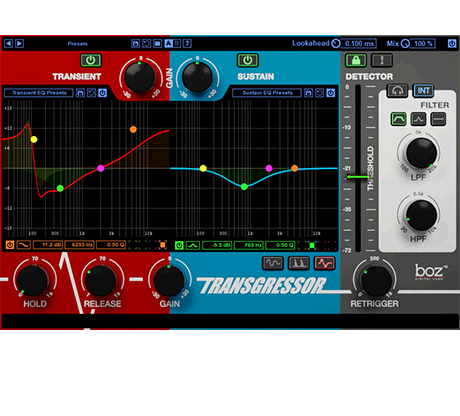The width and height of the screenshot is (460, 416).
Task: Click the headphones listen icon in Detector
Action: 397,90
